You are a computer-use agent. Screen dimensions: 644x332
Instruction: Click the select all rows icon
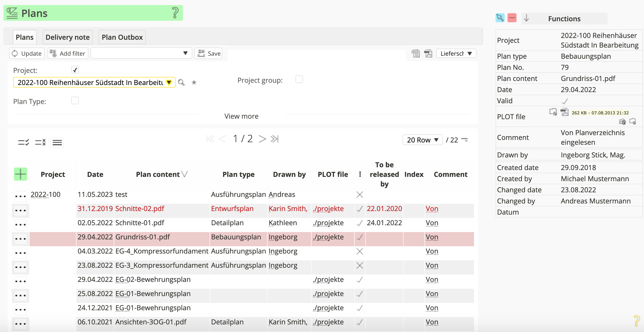click(x=23, y=142)
